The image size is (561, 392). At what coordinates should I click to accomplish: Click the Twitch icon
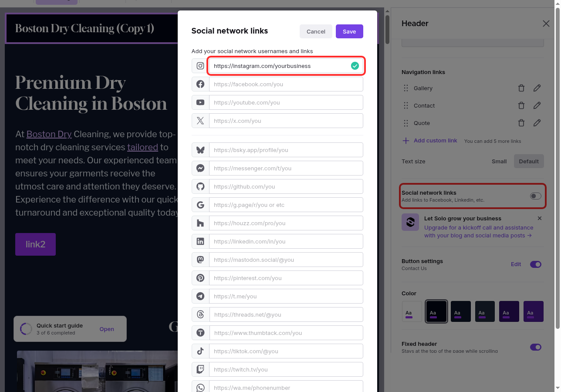point(200,369)
